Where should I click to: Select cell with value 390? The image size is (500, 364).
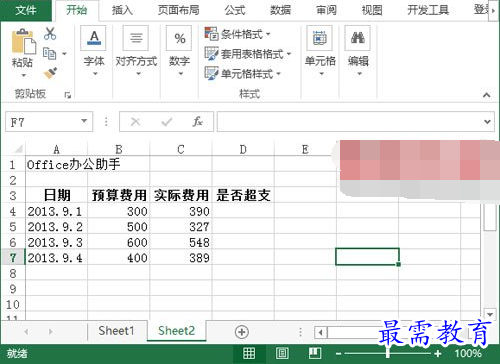point(181,211)
